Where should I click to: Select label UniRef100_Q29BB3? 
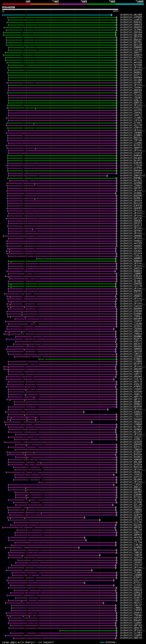[131, 135]
